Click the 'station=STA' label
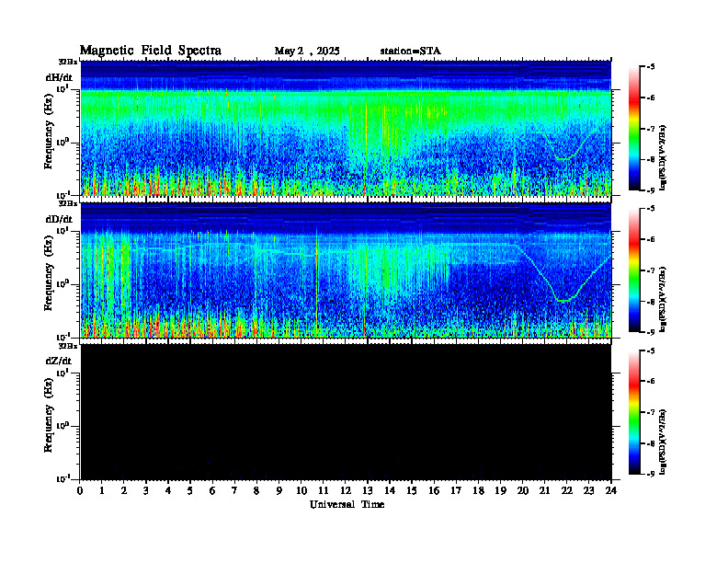 click(411, 52)
